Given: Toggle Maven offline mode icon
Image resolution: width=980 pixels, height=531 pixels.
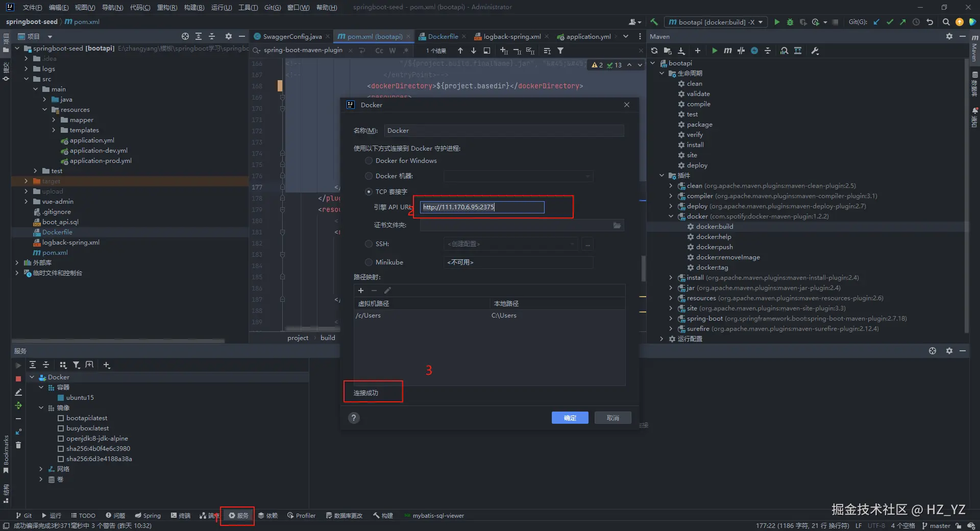Looking at the screenshot, I should coord(741,51).
